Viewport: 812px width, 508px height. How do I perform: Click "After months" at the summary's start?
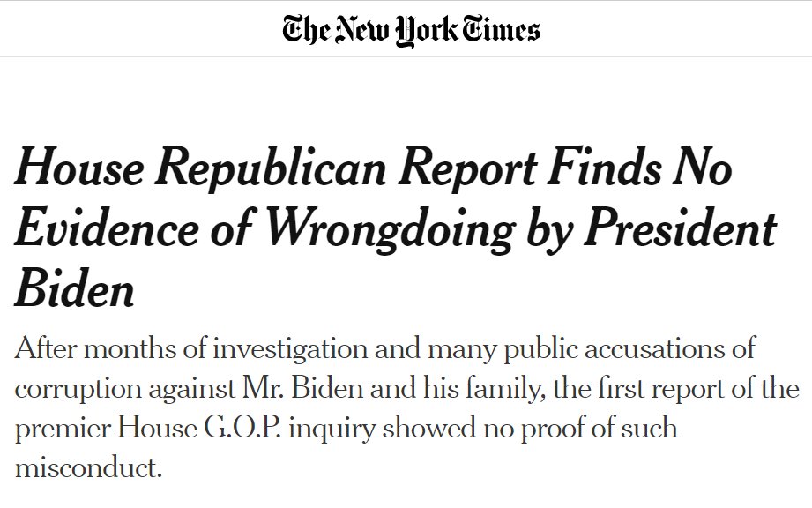(x=96, y=348)
